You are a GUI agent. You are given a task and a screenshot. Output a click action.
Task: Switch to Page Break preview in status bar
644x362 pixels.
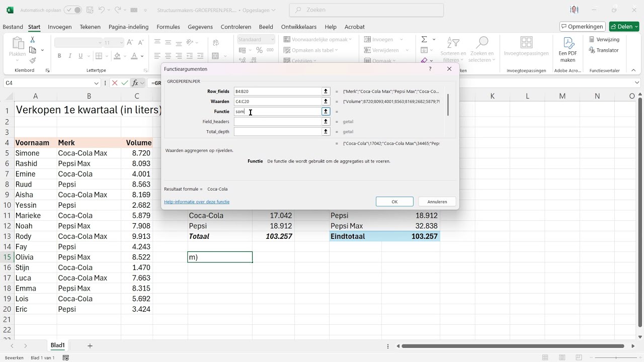tap(579, 357)
